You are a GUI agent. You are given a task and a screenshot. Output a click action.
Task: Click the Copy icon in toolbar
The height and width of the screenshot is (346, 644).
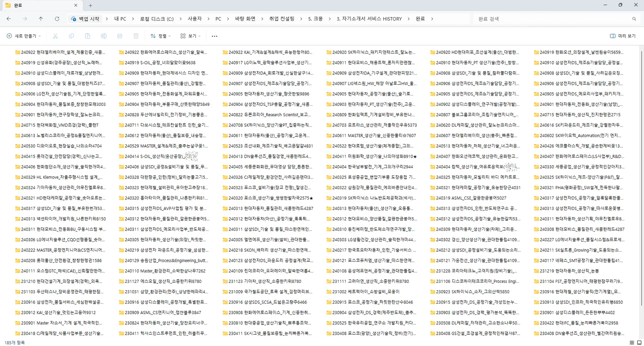point(72,36)
